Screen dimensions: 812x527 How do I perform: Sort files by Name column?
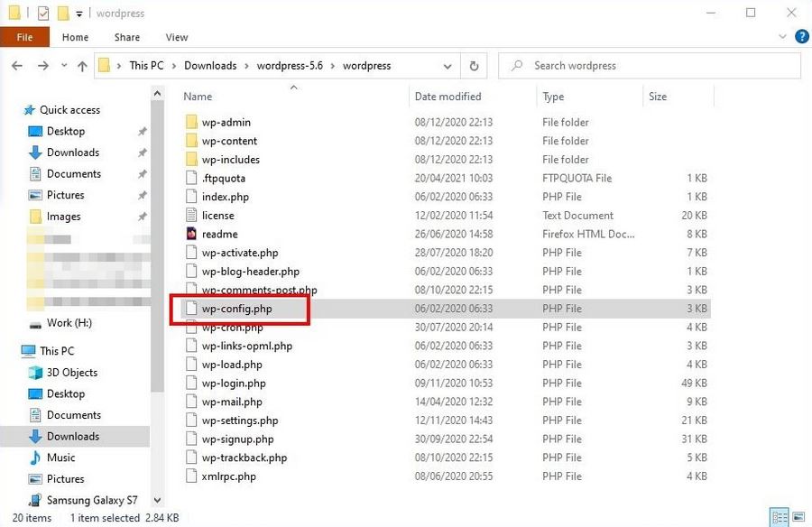point(198,97)
